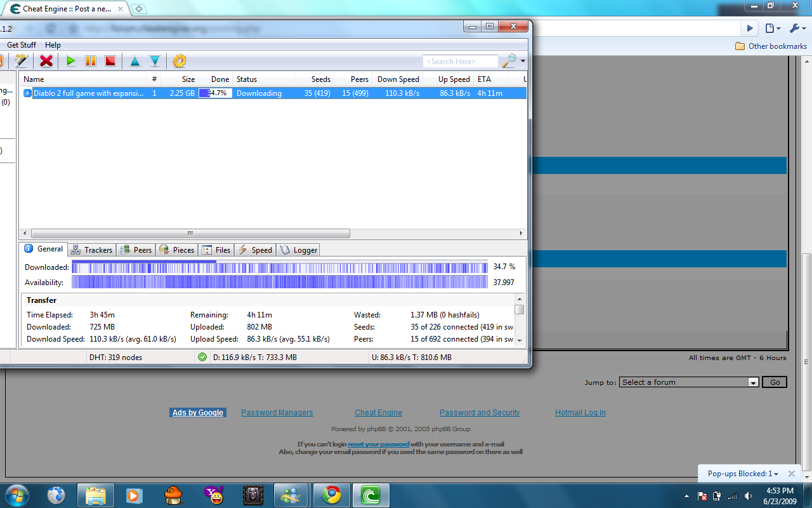The height and width of the screenshot is (508, 812).
Task: Click the Availability pieces bar
Action: point(280,282)
